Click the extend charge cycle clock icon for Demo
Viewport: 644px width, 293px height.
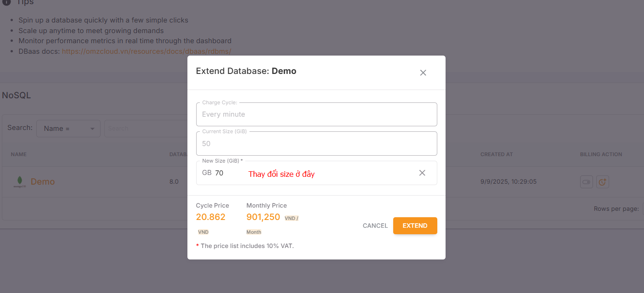[x=603, y=182]
